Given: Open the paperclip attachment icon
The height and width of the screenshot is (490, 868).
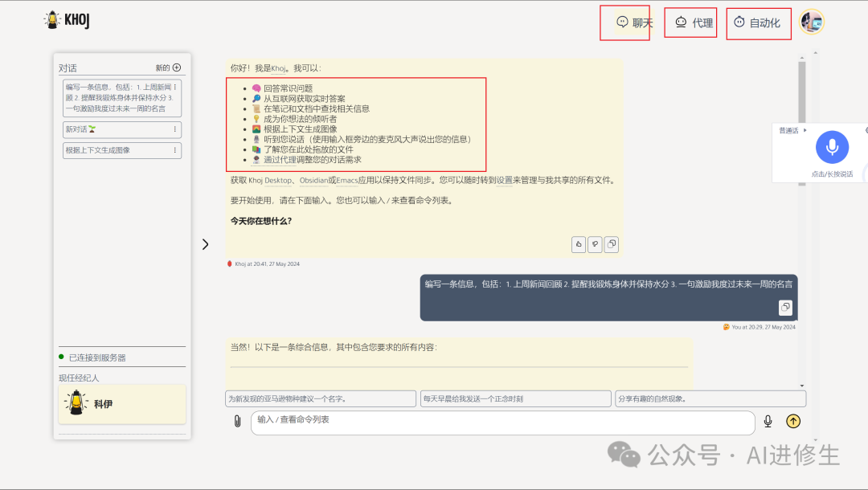Looking at the screenshot, I should pos(237,423).
